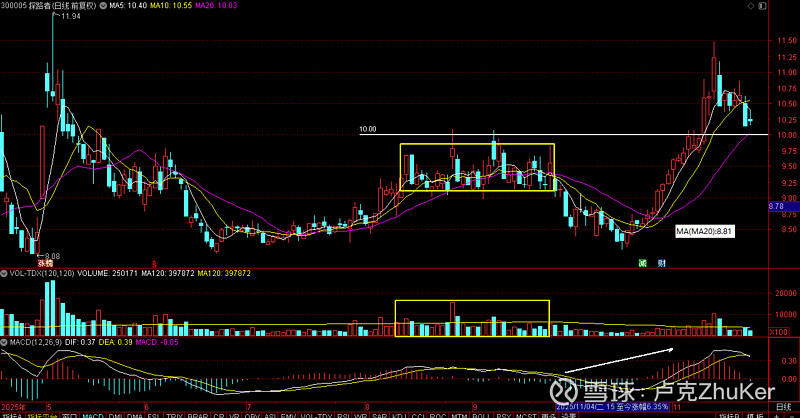Click the red 涨榜 marker under chart
This screenshot has height=418, width=800.
click(x=45, y=263)
